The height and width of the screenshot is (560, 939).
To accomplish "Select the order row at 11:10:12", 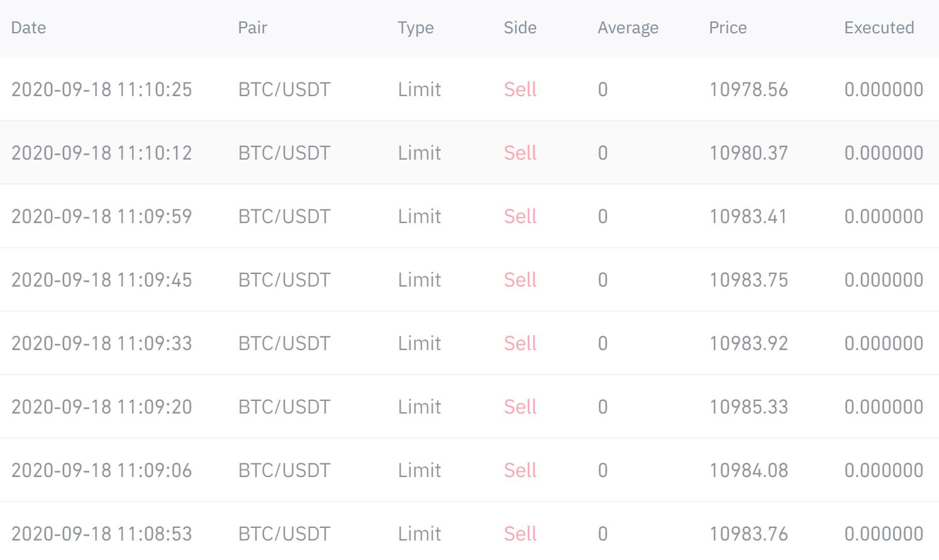I will pyautogui.click(x=469, y=153).
